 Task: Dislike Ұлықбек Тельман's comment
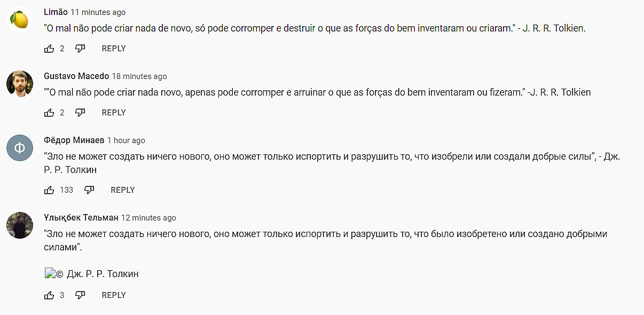[x=80, y=295]
